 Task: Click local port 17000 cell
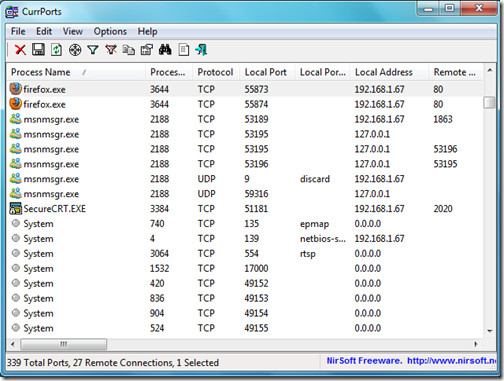256,268
